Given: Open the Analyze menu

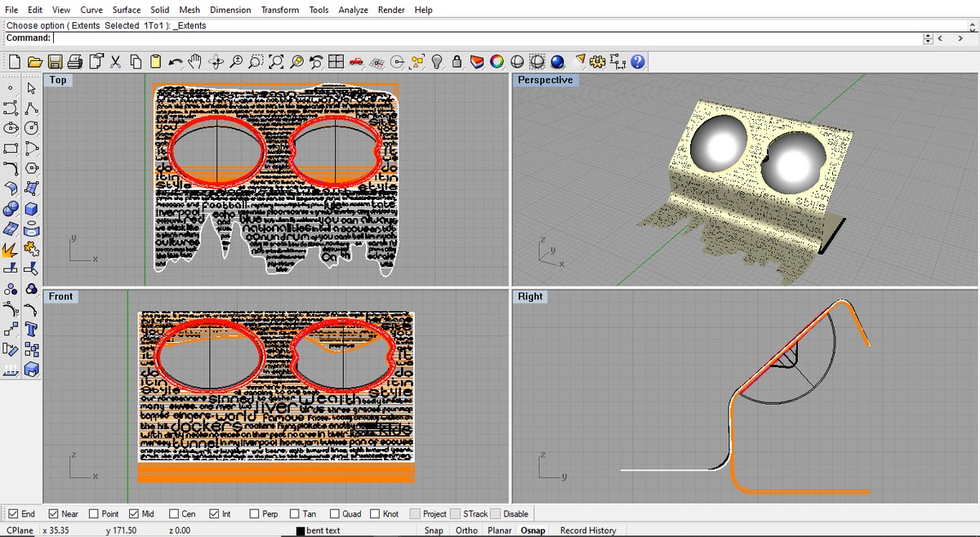Looking at the screenshot, I should click(354, 10).
